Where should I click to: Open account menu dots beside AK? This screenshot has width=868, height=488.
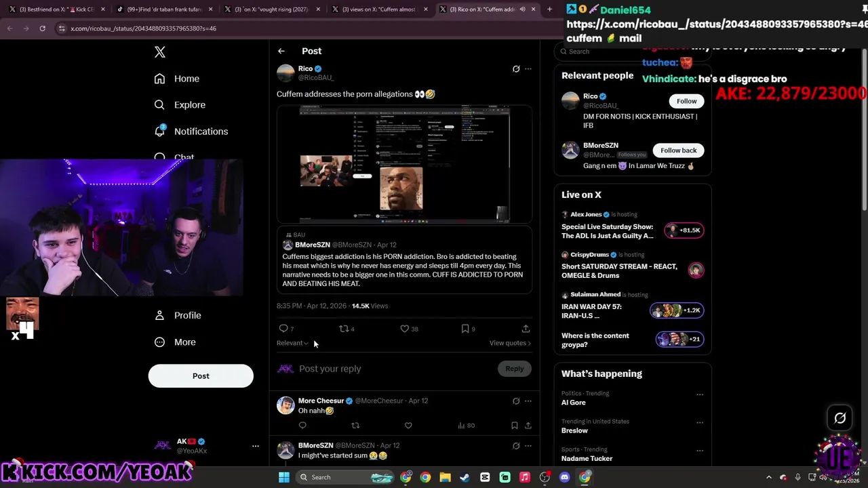[256, 446]
